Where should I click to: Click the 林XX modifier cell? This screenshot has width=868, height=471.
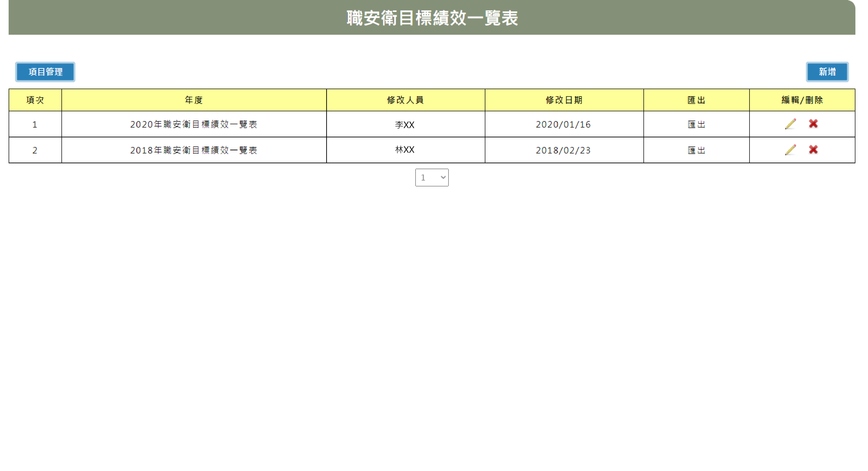[406, 150]
